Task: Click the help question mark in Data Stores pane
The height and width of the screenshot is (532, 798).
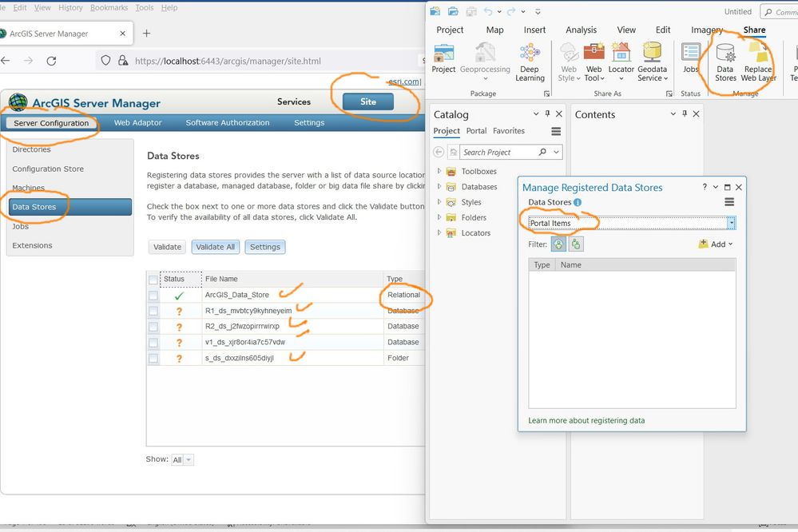Action: pyautogui.click(x=705, y=187)
